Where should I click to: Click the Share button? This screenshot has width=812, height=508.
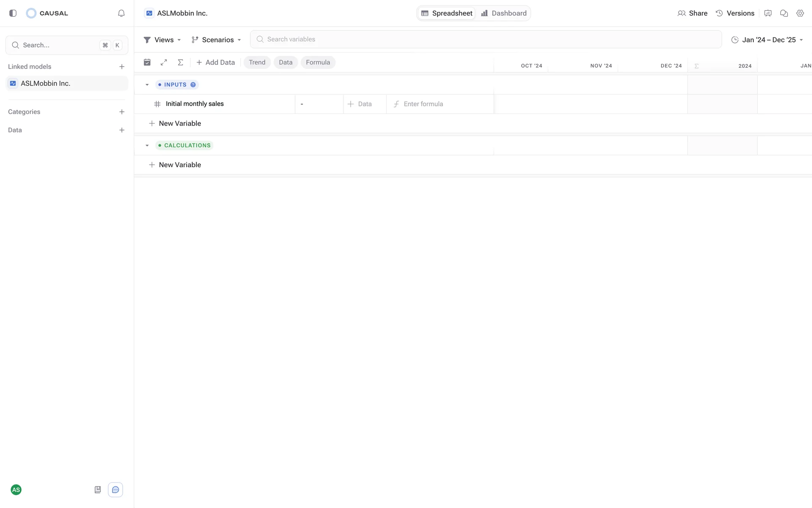point(692,13)
